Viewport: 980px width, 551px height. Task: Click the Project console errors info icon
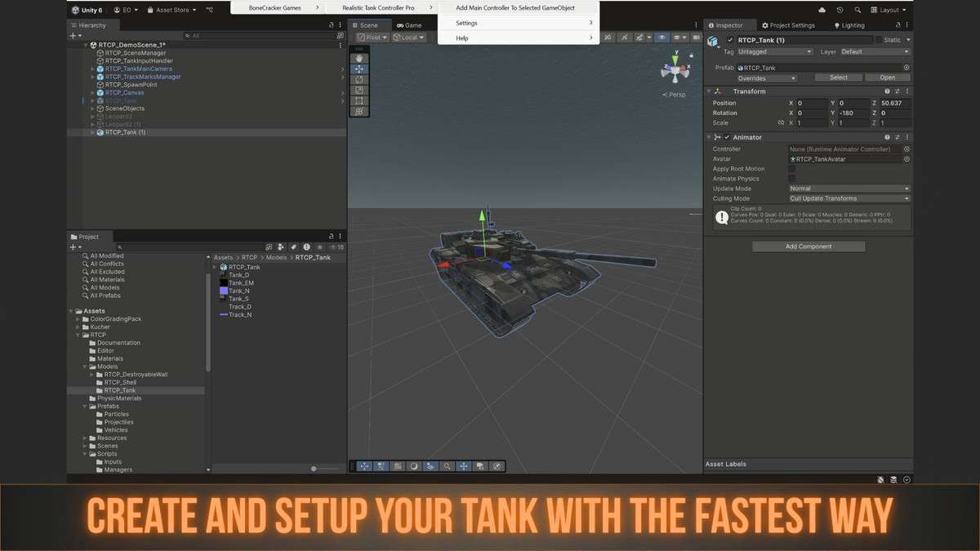coord(306,247)
